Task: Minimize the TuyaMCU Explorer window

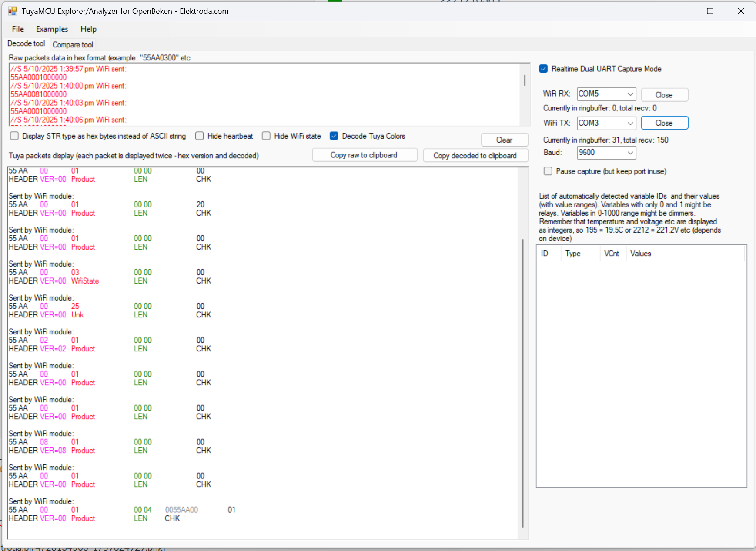Action: (x=680, y=11)
